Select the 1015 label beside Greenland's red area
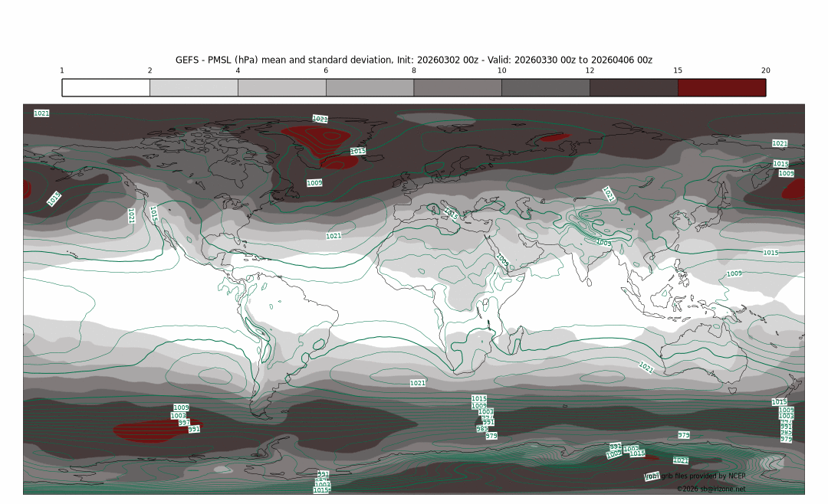The image size is (828, 504). pyautogui.click(x=357, y=152)
